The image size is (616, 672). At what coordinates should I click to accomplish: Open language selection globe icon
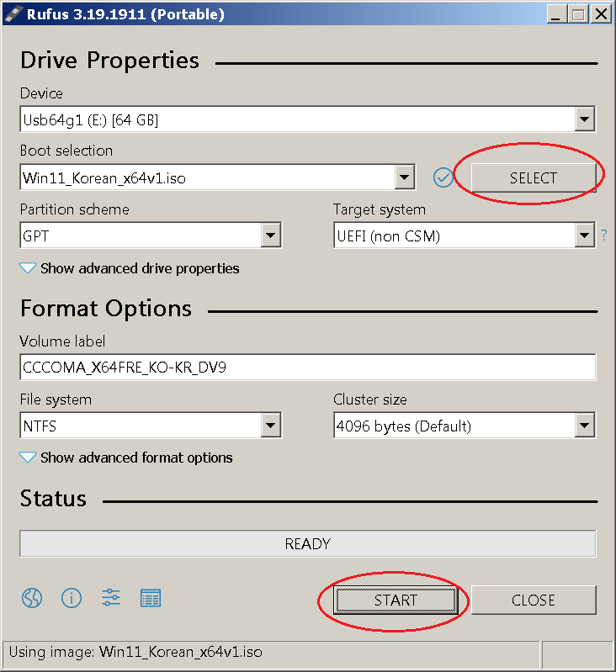[x=32, y=598]
